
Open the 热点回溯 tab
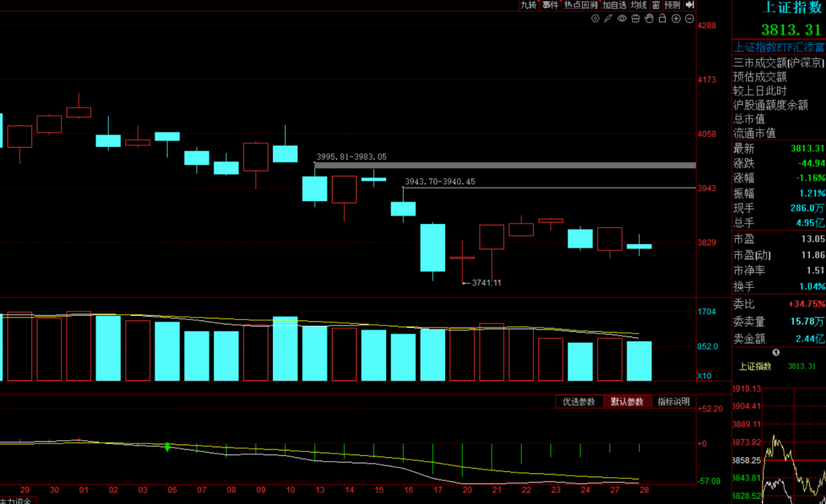581,5
